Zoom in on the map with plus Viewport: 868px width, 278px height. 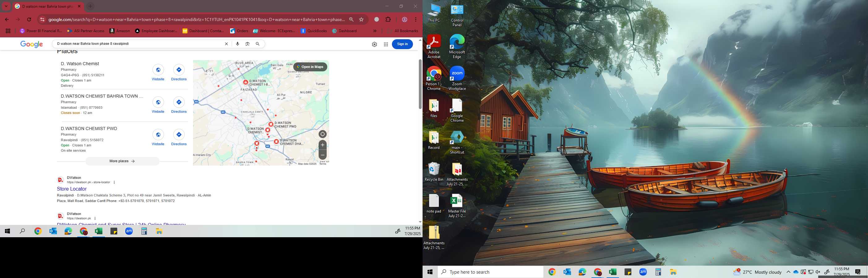click(x=322, y=145)
